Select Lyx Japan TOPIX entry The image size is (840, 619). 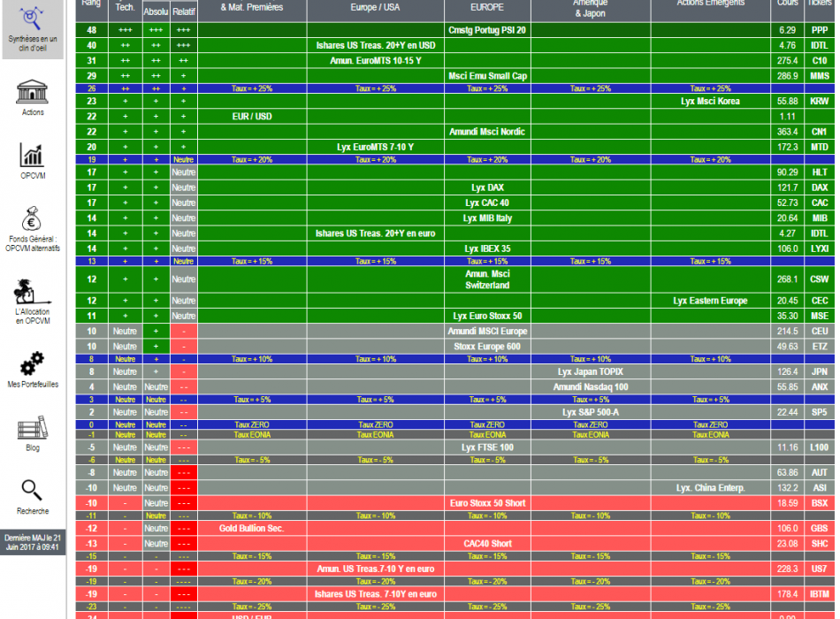pyautogui.click(x=591, y=372)
